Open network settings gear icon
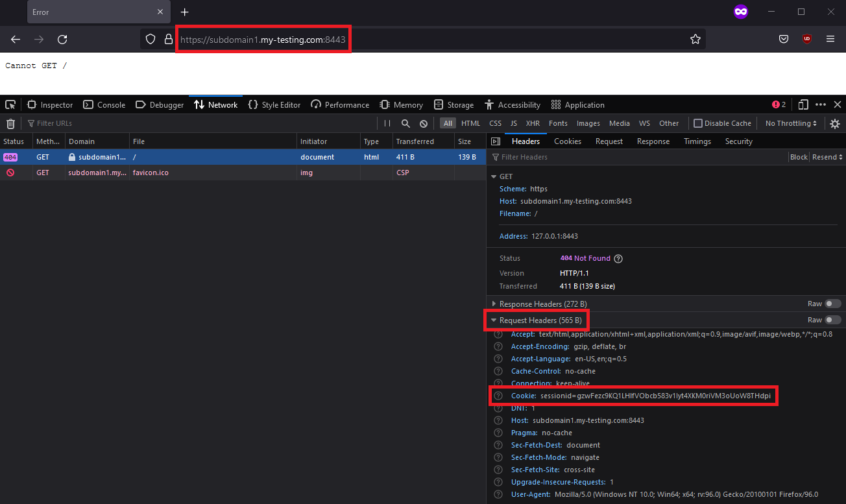Viewport: 846px width, 504px height. click(835, 123)
